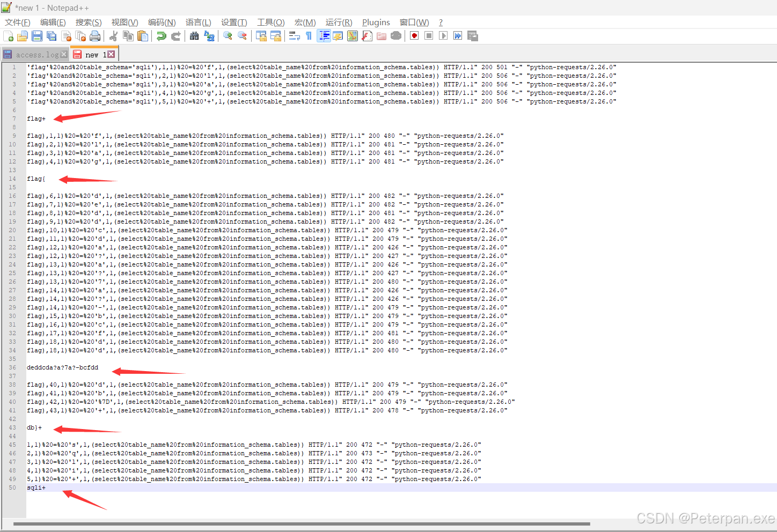This screenshot has width=777, height=532.
Task: Open the ? help menu
Action: 441,22
